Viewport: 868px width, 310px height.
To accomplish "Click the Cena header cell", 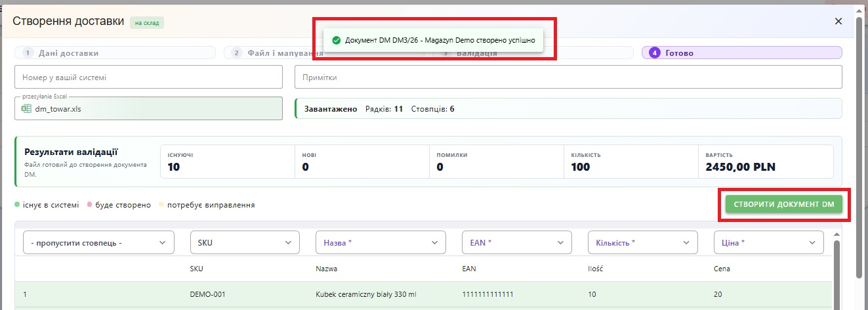I will [x=722, y=269].
